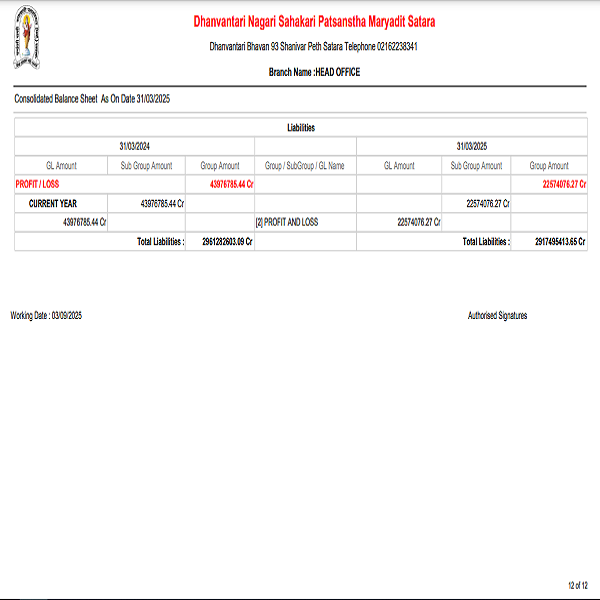The image size is (600, 600).
Task: Click the 12 of 12 page indicator
Action: [578, 584]
